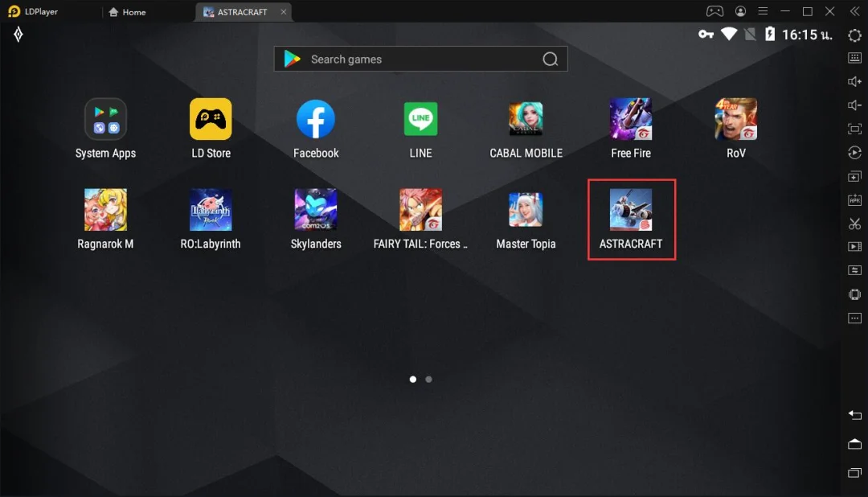Viewport: 868px width, 497px height.
Task: Click the Search games field
Action: point(420,59)
